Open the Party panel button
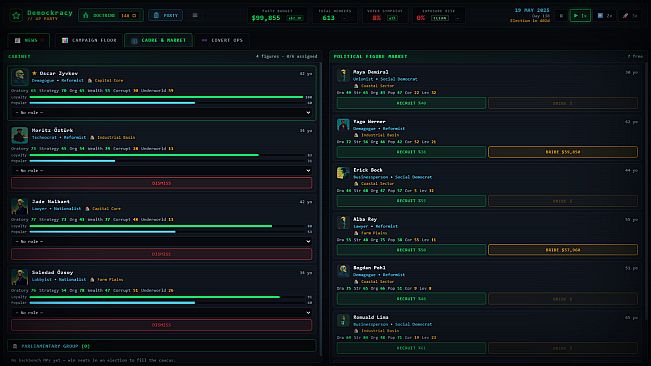The image size is (651, 366). (x=165, y=15)
